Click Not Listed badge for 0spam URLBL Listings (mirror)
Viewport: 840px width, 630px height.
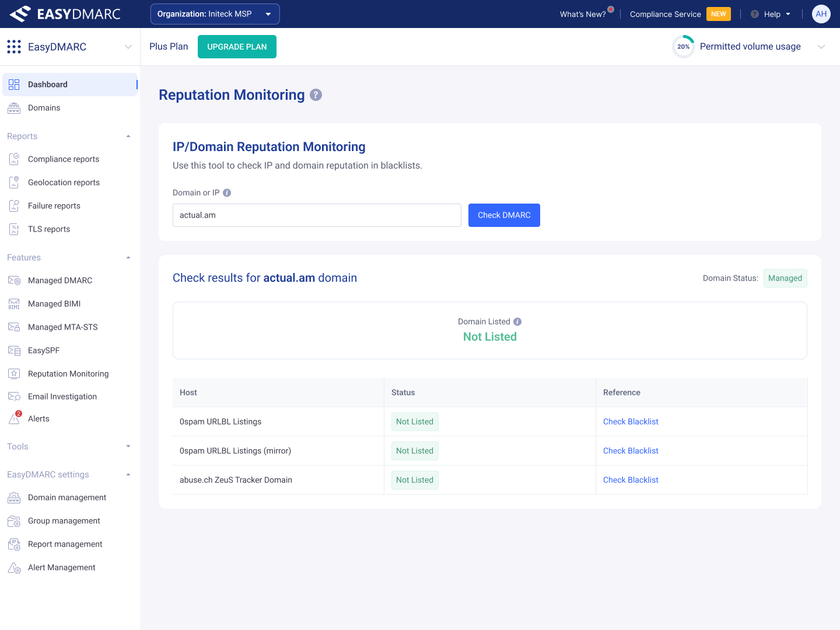point(415,451)
